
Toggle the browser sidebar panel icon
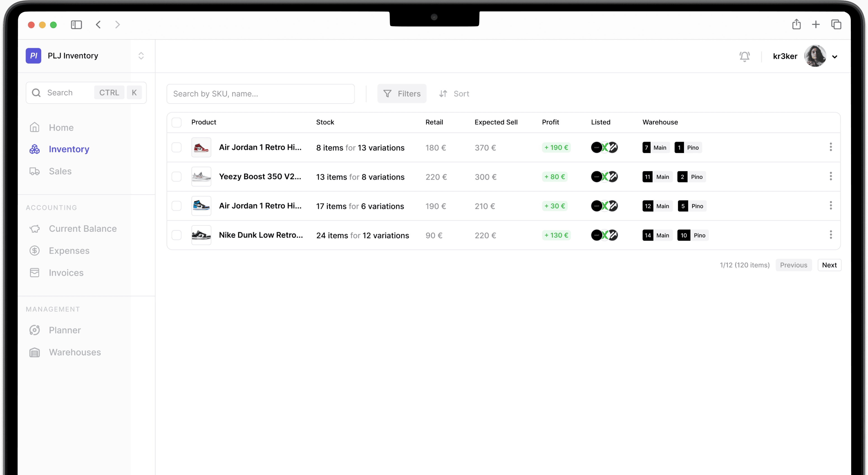pos(76,25)
